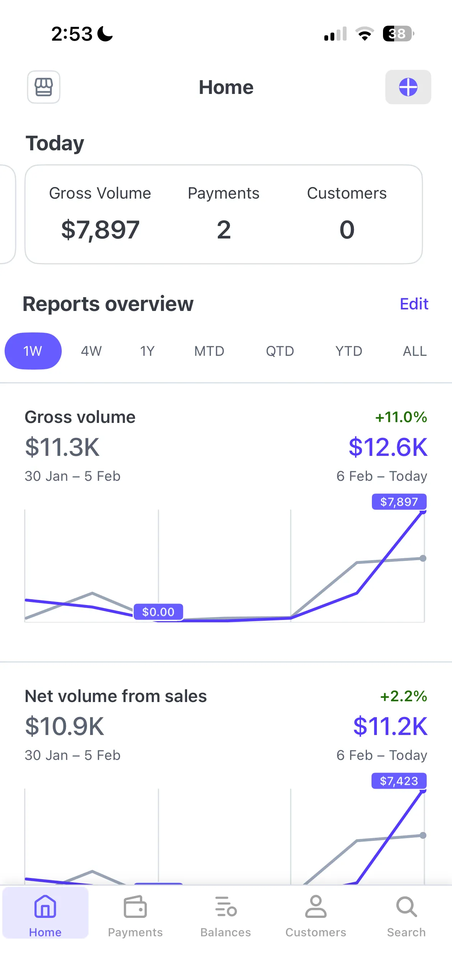
Task: Open the store account icon
Action: pyautogui.click(x=44, y=87)
